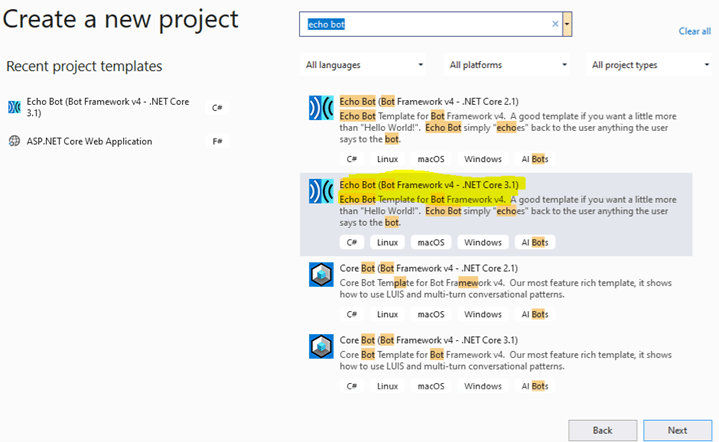Select Echo Bot (Bot Framework v4 - .NET Core 2.1) title

coord(429,101)
